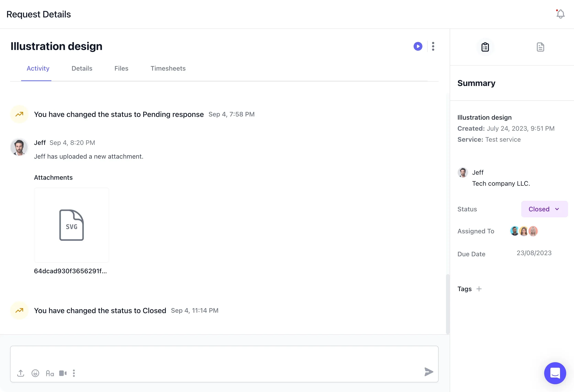Image resolution: width=574 pixels, height=392 pixels.
Task: Switch to the document notes panel icon
Action: (540, 47)
